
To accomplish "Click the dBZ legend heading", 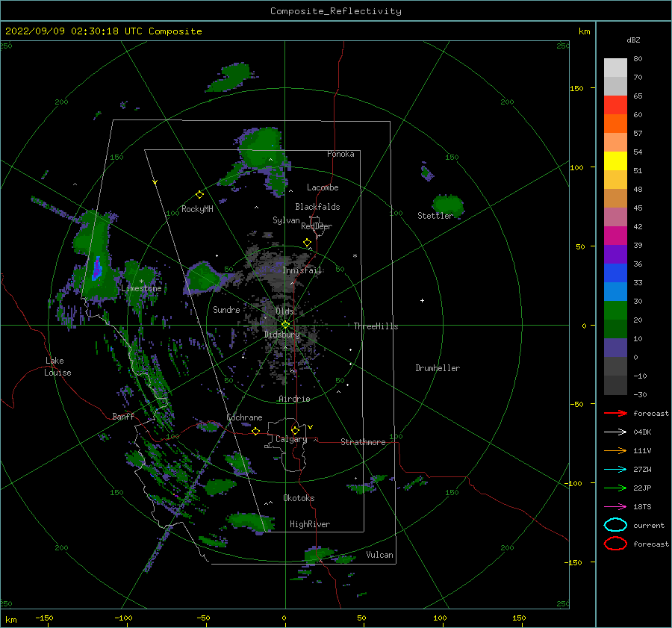I will (x=633, y=40).
